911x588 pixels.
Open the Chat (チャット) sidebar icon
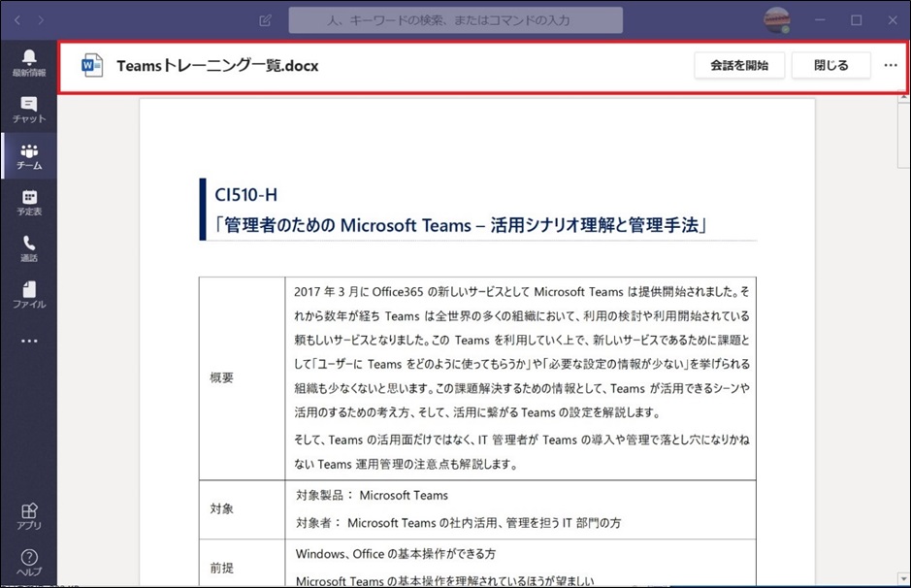(x=29, y=110)
